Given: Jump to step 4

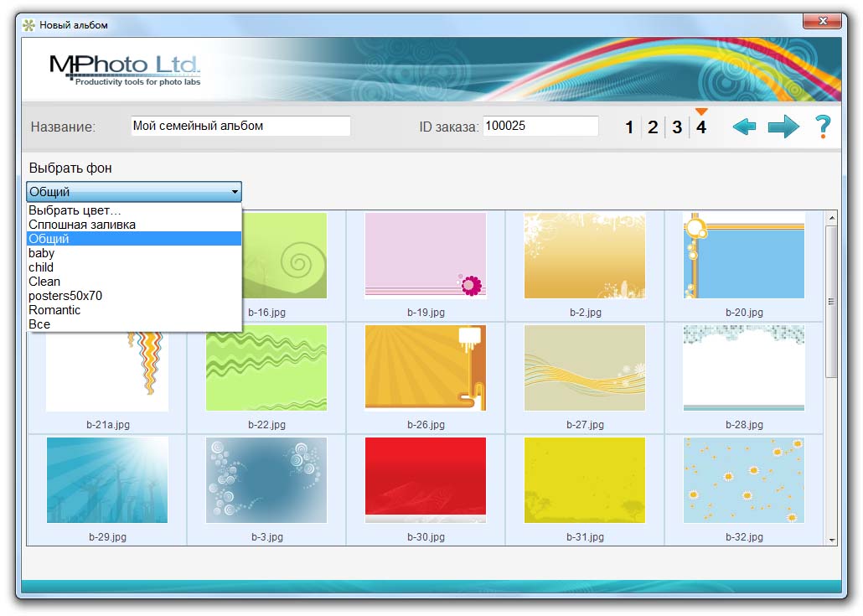Looking at the screenshot, I should (x=701, y=127).
